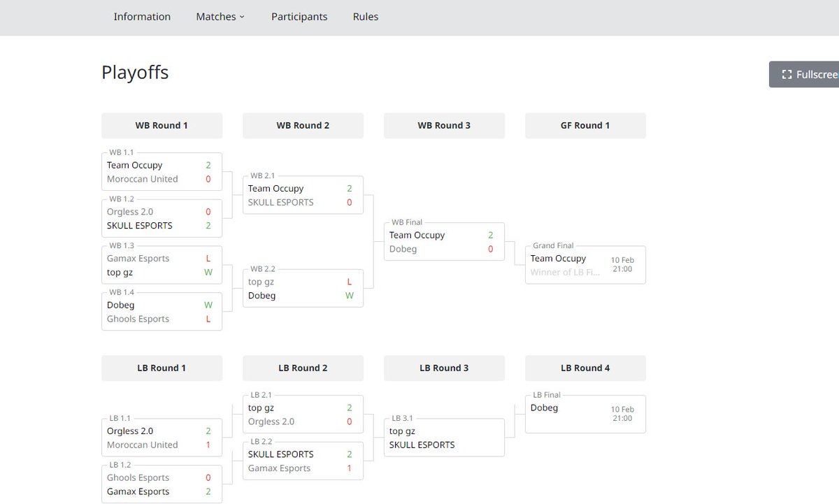Click Gamax Esports score 1 in LB 2.2
The image size is (839, 504).
pyautogui.click(x=350, y=468)
